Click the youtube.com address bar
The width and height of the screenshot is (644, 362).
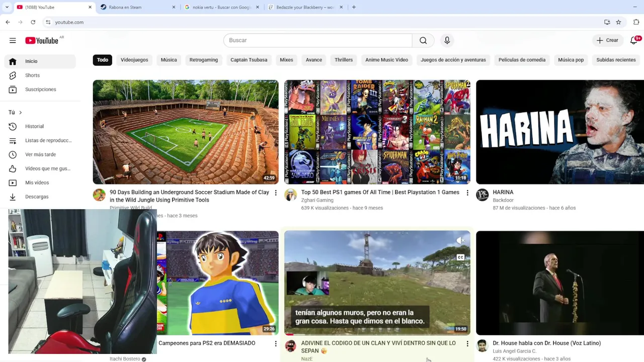click(322, 22)
